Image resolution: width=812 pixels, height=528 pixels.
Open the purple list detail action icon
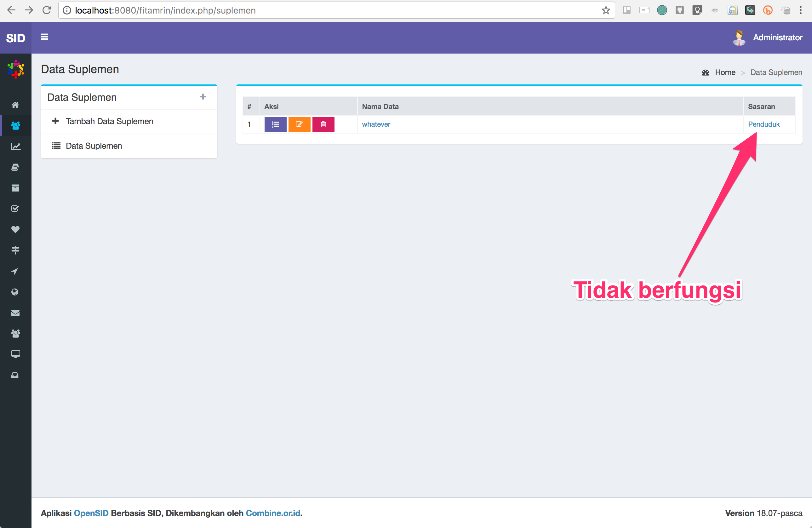pyautogui.click(x=275, y=124)
